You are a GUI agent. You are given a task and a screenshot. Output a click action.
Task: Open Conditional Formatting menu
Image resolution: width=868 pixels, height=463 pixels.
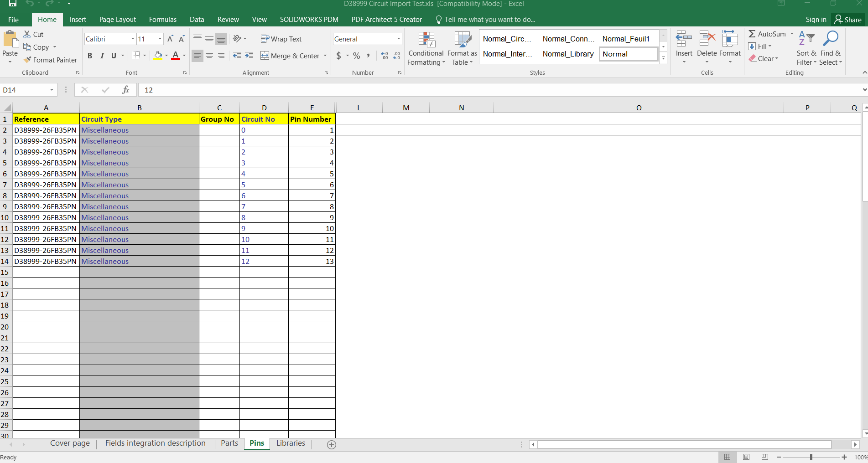pos(426,48)
